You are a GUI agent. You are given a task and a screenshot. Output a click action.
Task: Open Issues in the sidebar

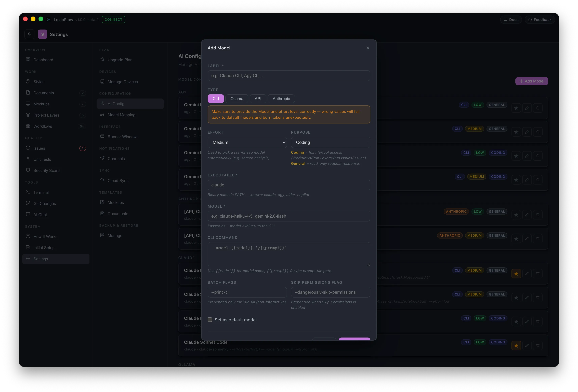point(56,148)
